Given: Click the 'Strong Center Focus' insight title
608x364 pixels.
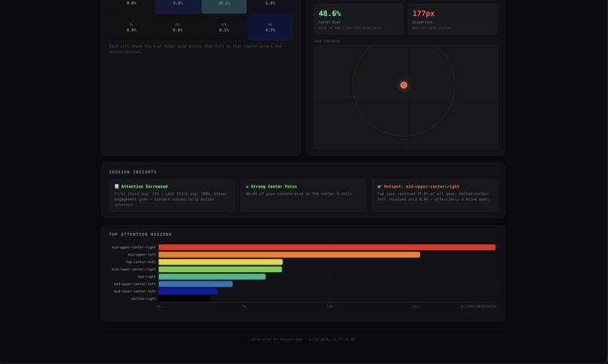Looking at the screenshot, I should coord(274,186).
